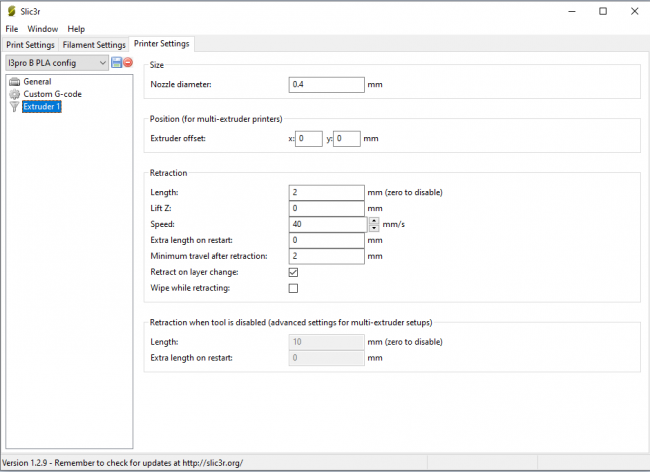Select the General printer icon in tree
Screen dimensions: 650x472
(x=15, y=81)
